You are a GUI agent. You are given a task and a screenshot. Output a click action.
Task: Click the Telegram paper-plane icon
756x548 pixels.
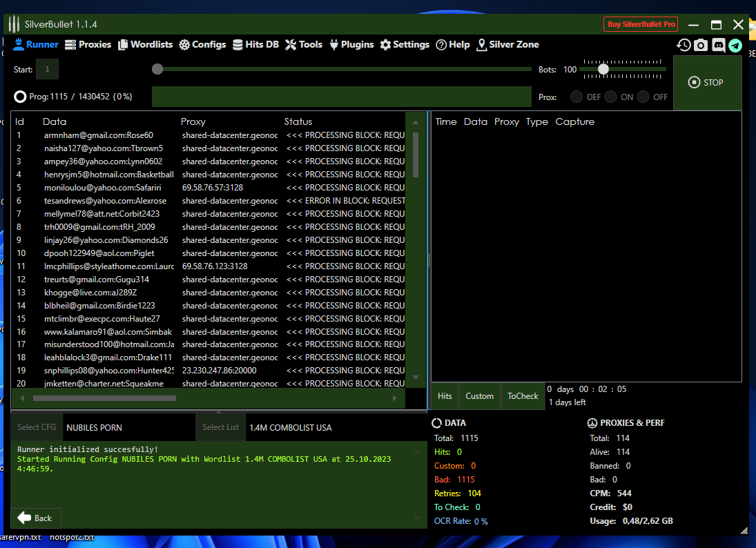click(x=735, y=46)
